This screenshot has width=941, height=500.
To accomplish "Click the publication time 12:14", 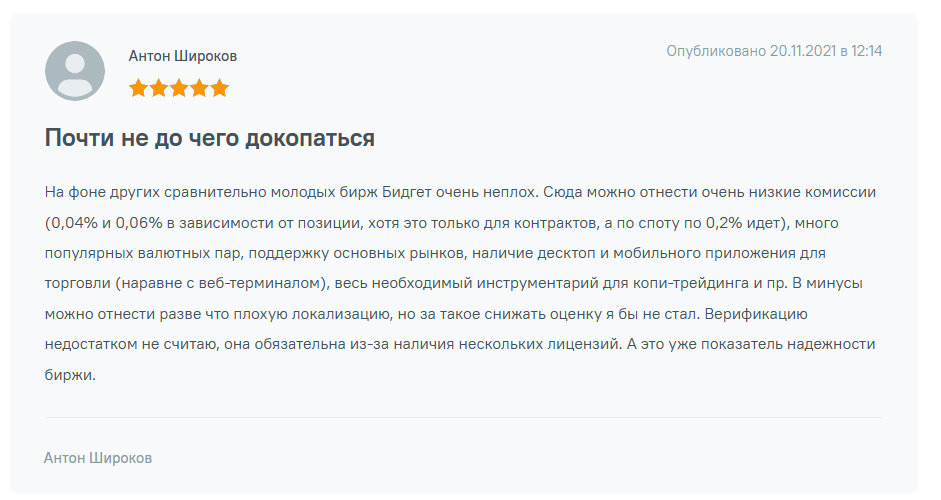I will pyautogui.click(x=867, y=50).
